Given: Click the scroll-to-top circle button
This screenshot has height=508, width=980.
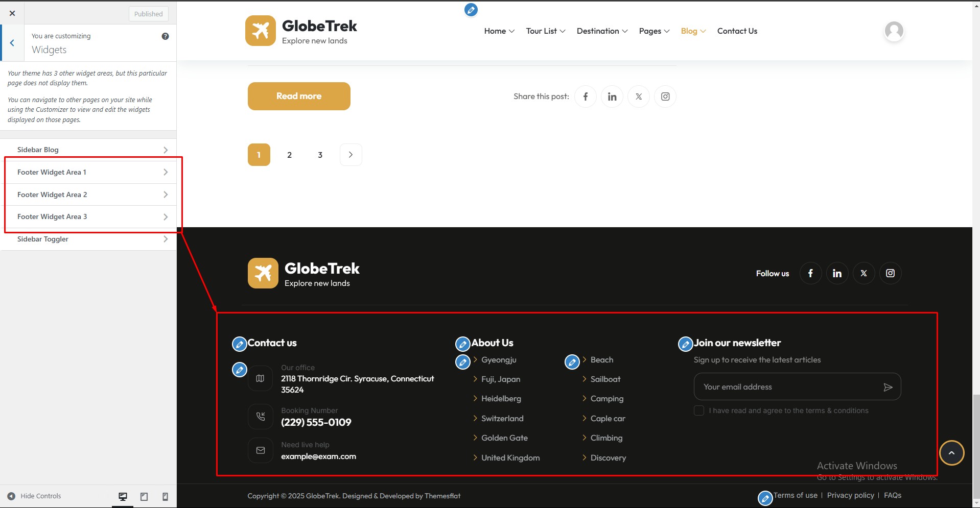Looking at the screenshot, I should click(x=951, y=453).
